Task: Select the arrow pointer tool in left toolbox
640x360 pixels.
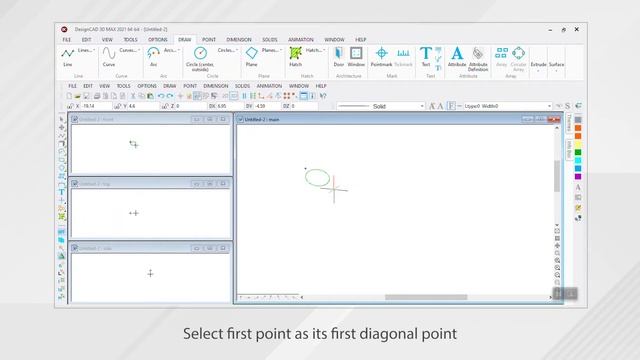Action: click(62, 119)
